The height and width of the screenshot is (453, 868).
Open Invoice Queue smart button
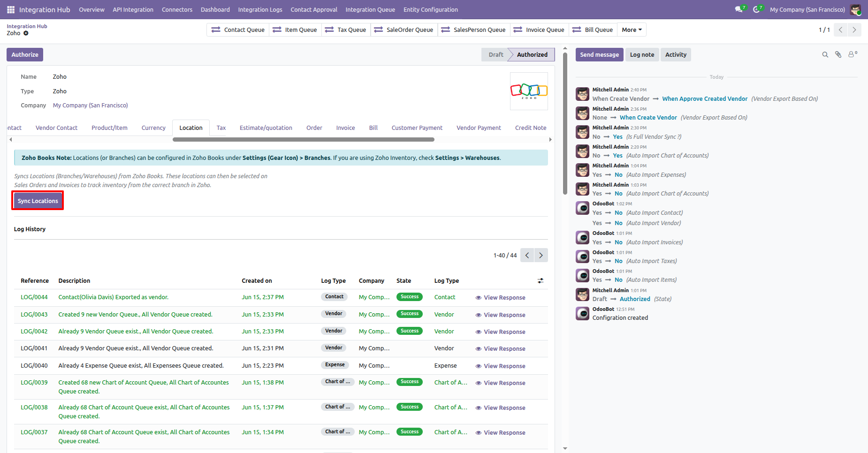(539, 30)
